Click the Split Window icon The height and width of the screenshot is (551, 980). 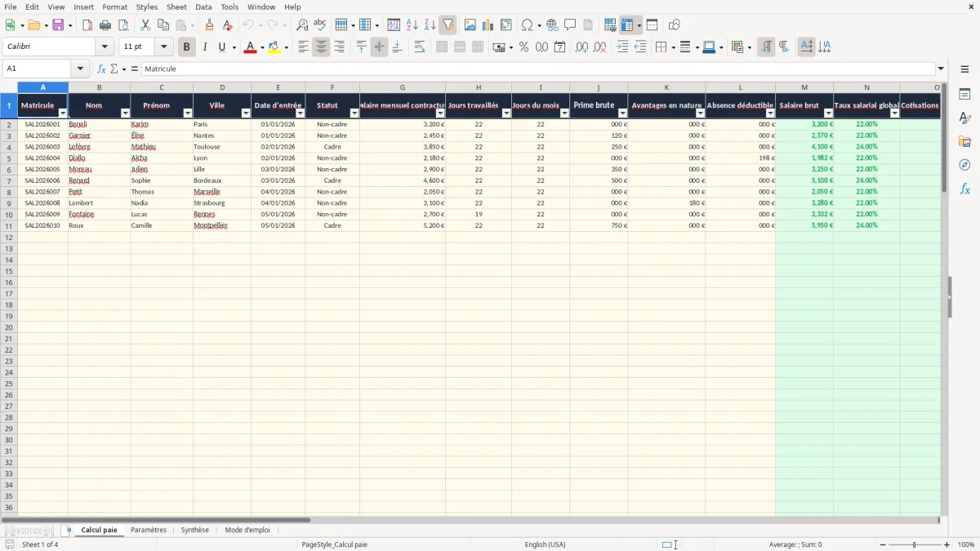tap(652, 25)
